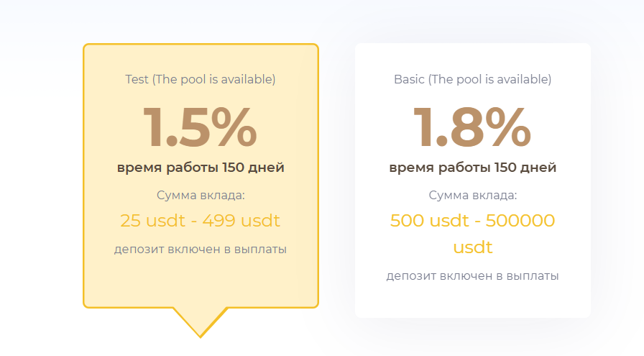Click the '500 usdt - 500000 usdt' amount

click(x=473, y=234)
